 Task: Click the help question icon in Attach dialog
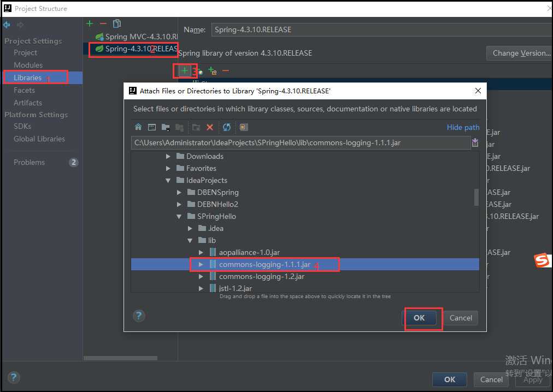139,316
